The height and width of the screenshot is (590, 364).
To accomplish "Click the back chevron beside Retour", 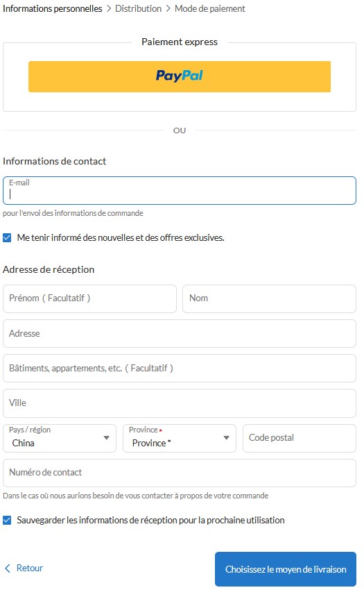I will pos(8,568).
